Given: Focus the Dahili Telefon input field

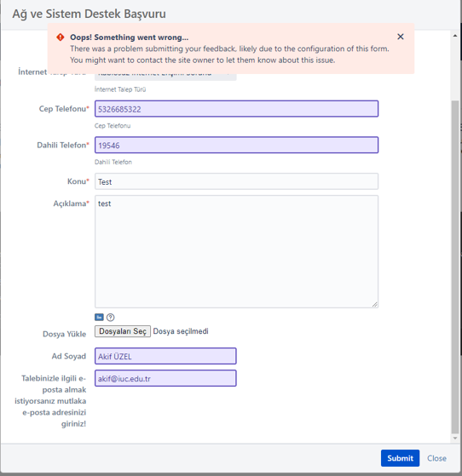Looking at the screenshot, I should [236, 145].
